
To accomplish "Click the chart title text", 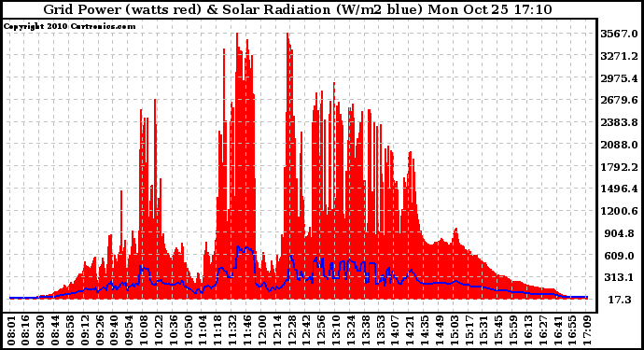I will pyautogui.click(x=298, y=9).
